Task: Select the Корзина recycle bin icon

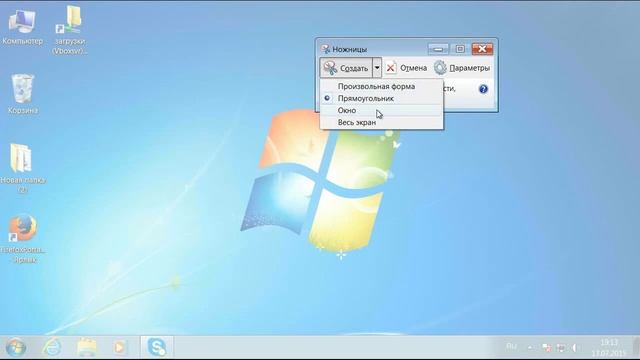Action: click(x=22, y=94)
